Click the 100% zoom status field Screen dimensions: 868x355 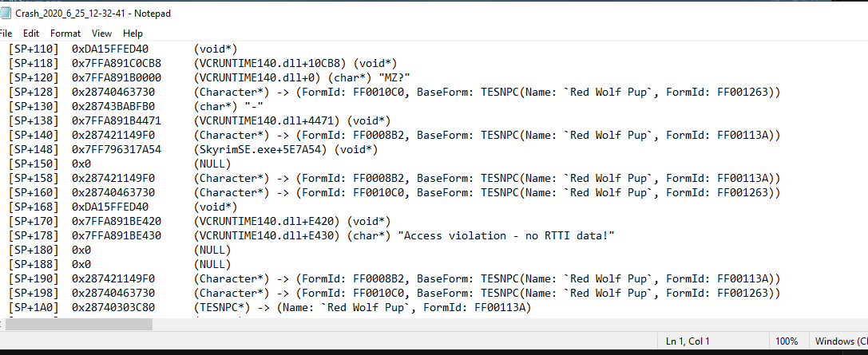click(786, 341)
